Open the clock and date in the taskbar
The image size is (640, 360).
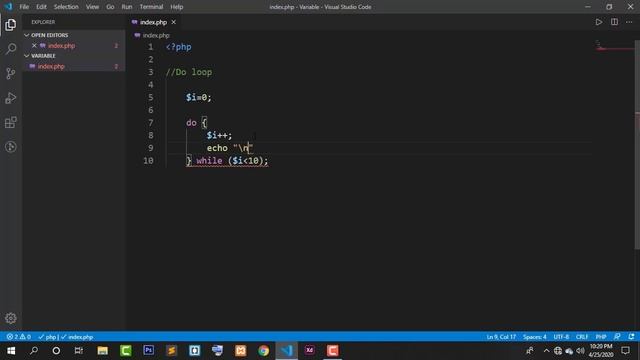[x=601, y=351]
